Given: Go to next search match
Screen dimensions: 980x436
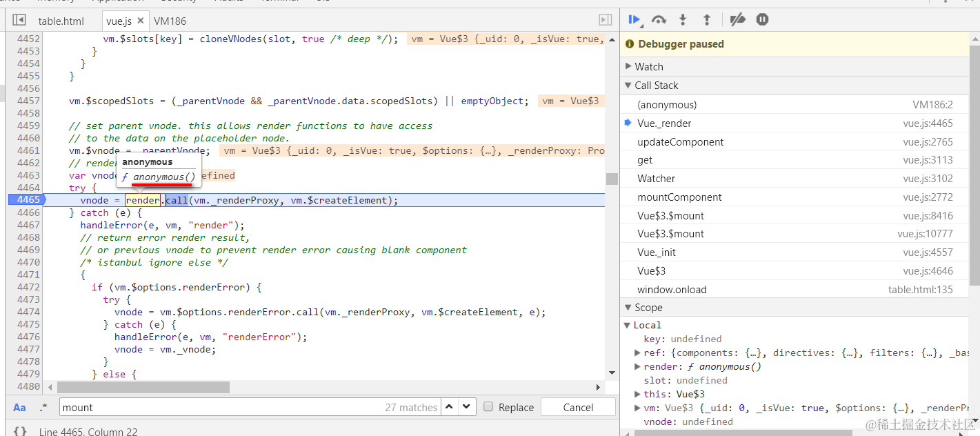Looking at the screenshot, I should [x=467, y=407].
